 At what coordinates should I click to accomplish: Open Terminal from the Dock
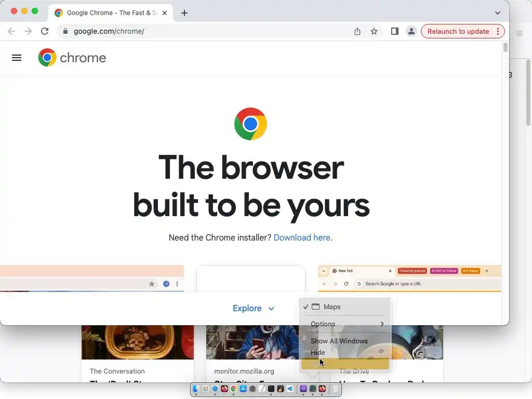271,389
